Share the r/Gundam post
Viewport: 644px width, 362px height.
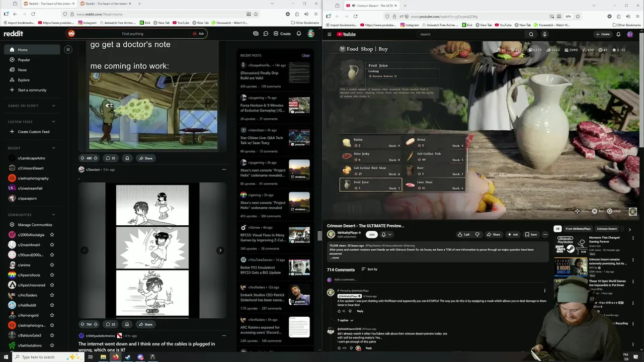[146, 324]
